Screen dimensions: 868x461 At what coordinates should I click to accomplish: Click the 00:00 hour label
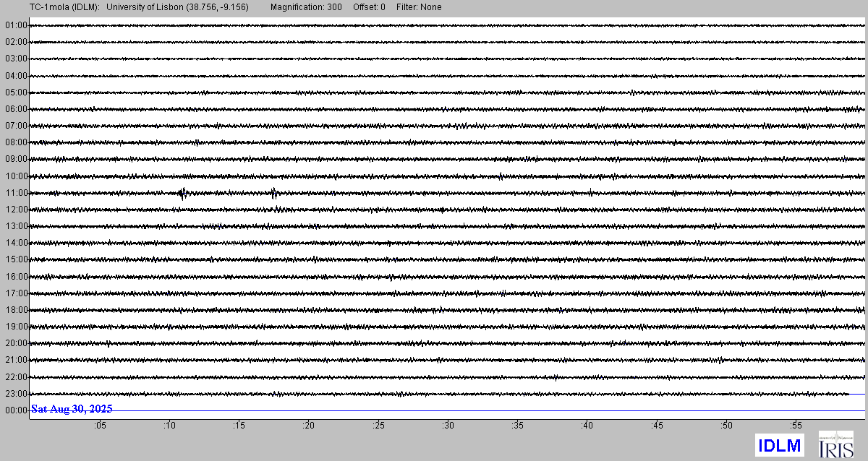15,410
